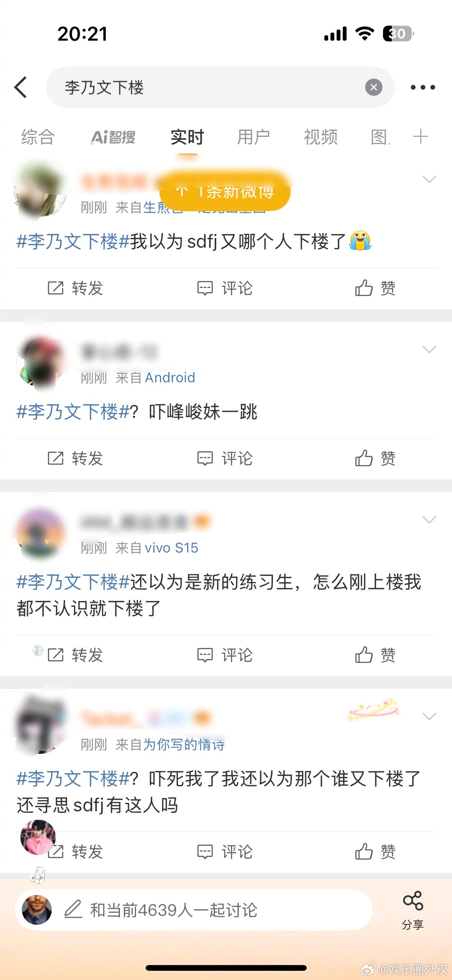The image size is (452, 980).
Task: Expand the vivo S15 post's chevron menu
Action: pos(429,520)
